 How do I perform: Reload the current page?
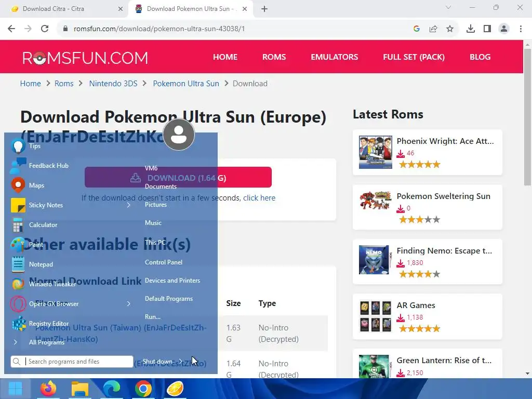click(45, 29)
